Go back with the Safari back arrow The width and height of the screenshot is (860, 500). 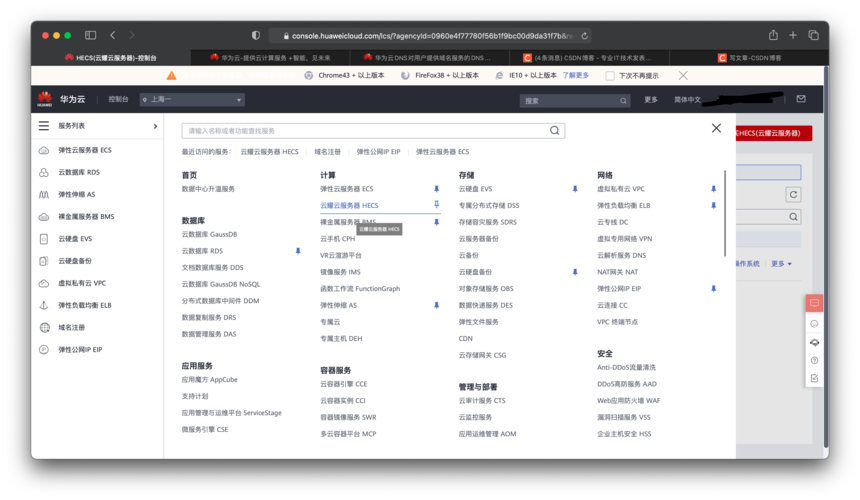(x=112, y=35)
